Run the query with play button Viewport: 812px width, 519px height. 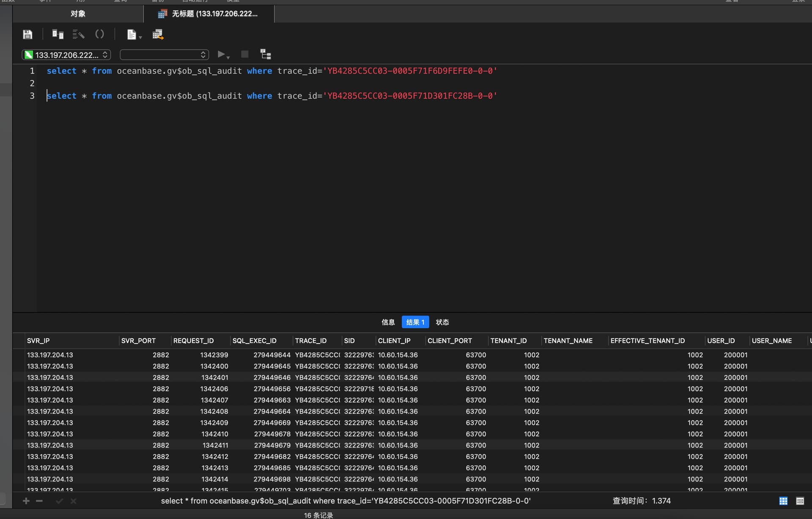tap(221, 54)
